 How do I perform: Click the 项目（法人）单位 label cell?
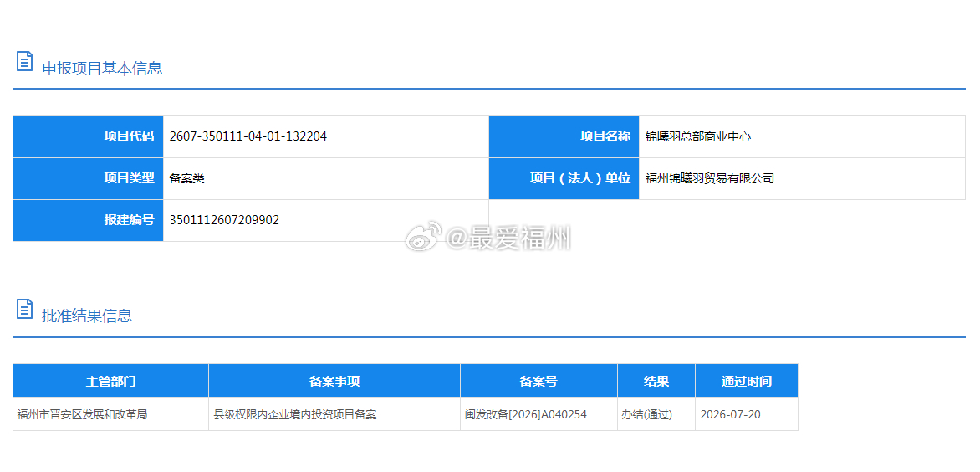(564, 178)
